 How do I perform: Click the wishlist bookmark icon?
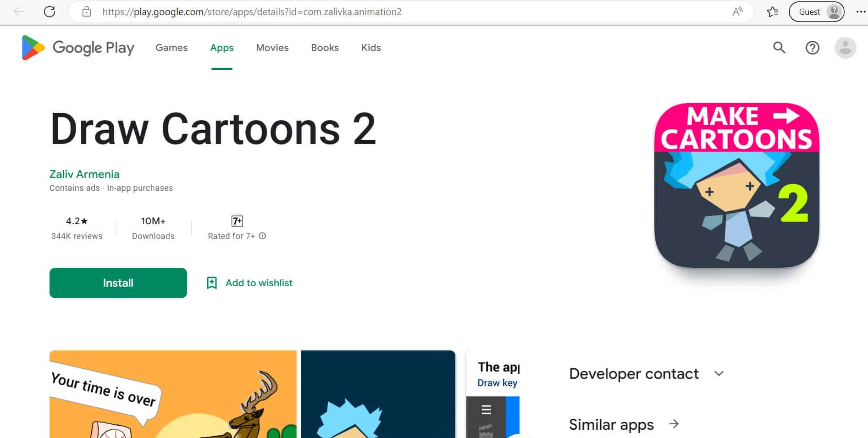point(211,283)
